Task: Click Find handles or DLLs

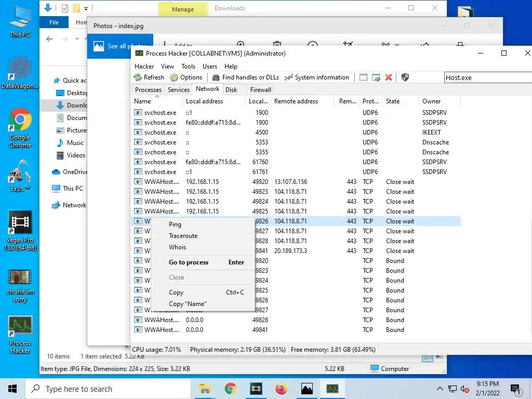Action: [245, 77]
